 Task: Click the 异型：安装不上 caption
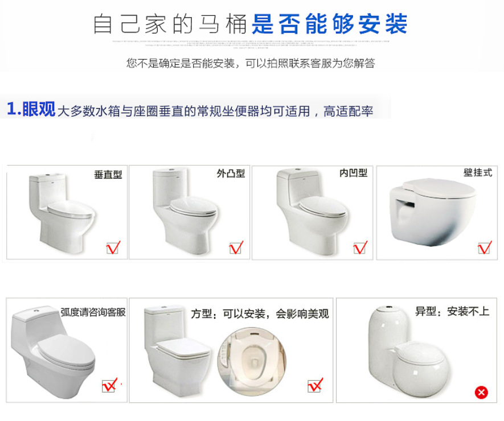click(452, 311)
